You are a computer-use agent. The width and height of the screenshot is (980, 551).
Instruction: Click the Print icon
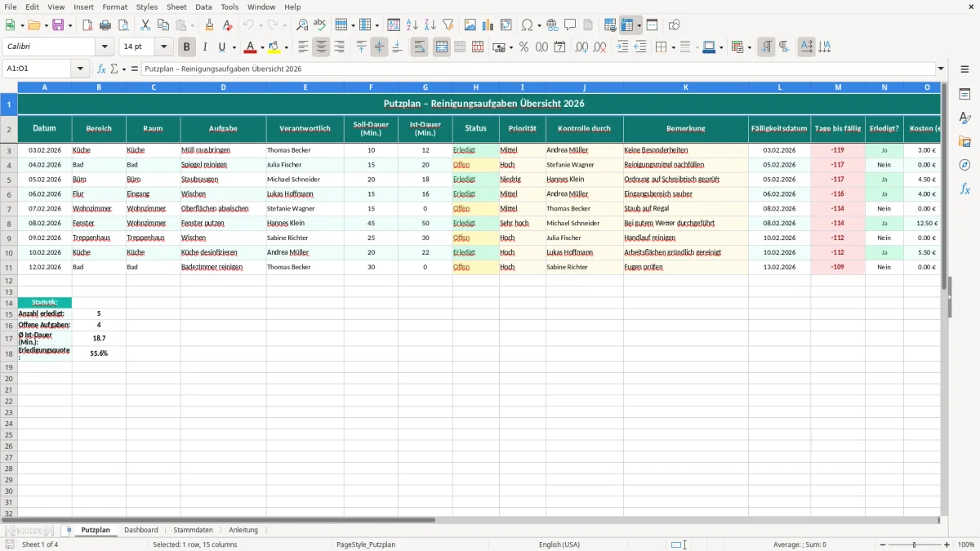tap(105, 25)
